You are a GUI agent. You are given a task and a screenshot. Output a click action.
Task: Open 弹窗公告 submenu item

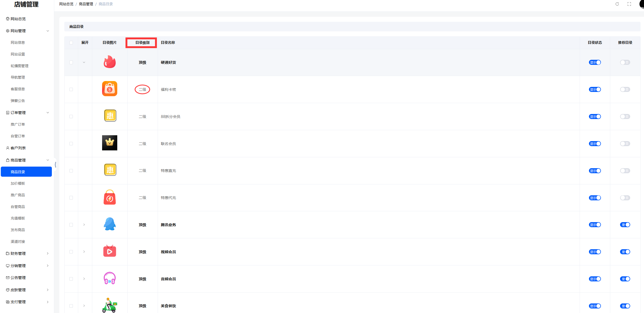click(x=18, y=101)
